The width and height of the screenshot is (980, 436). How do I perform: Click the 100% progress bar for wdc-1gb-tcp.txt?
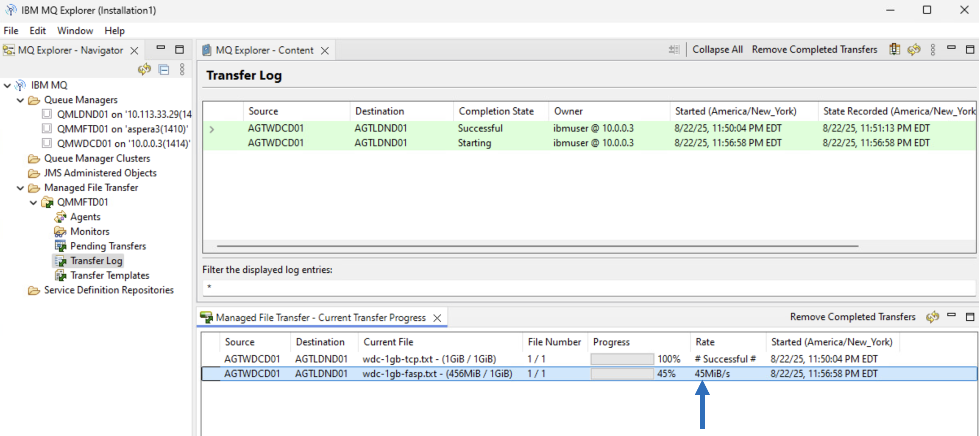coord(622,359)
